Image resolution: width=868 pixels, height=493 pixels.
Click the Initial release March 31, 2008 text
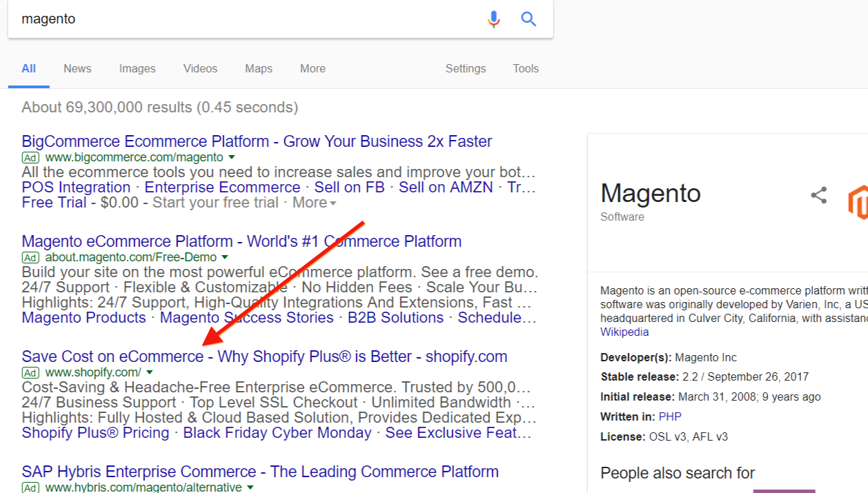point(711,397)
